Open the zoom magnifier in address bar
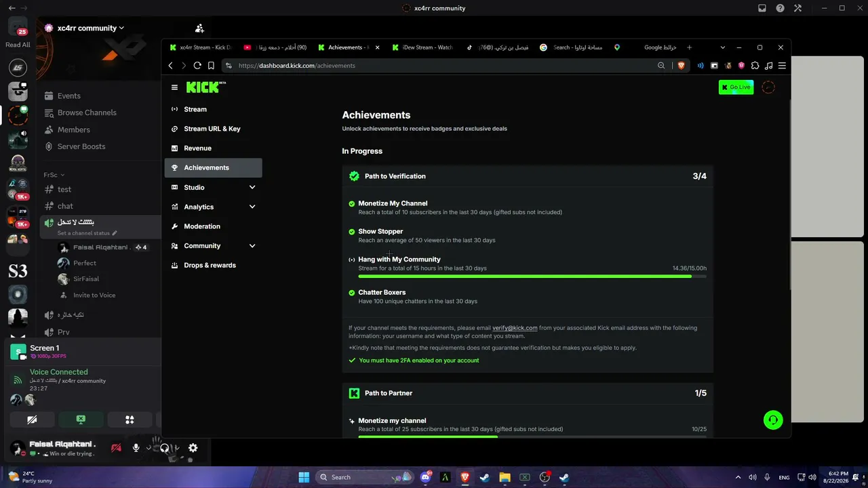Image resolution: width=868 pixels, height=488 pixels. coord(661,66)
